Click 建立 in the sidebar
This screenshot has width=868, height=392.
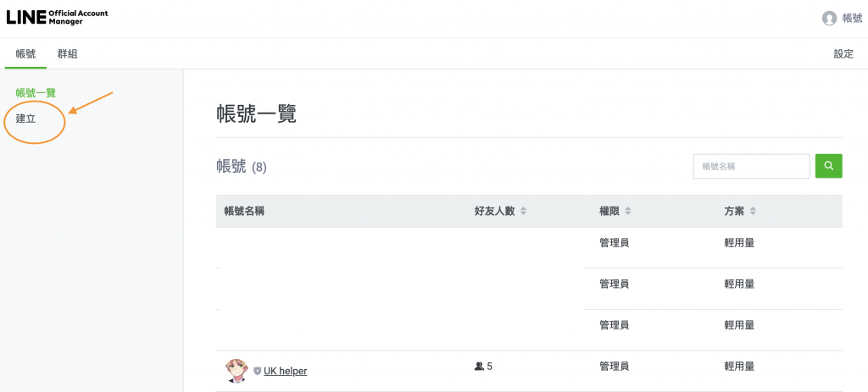26,119
